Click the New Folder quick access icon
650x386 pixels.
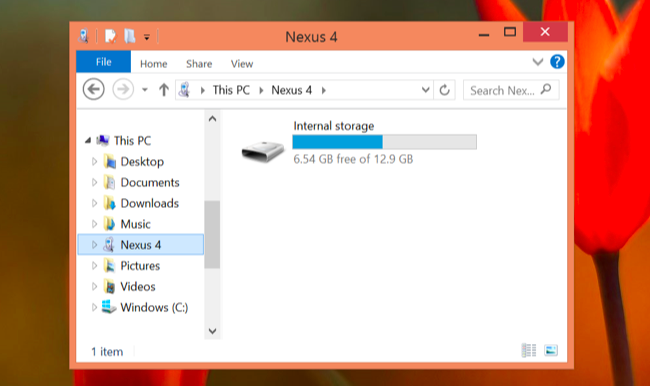tap(130, 36)
